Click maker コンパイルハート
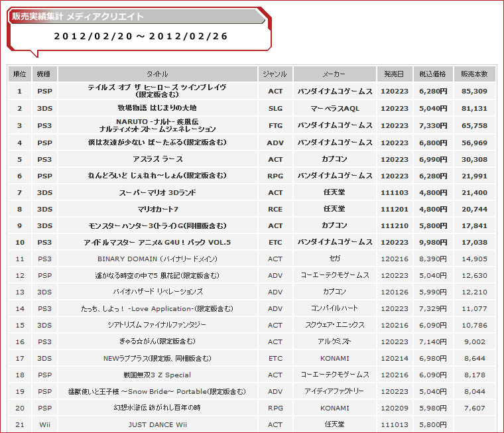Screen dimensions: 504x433 (335, 308)
